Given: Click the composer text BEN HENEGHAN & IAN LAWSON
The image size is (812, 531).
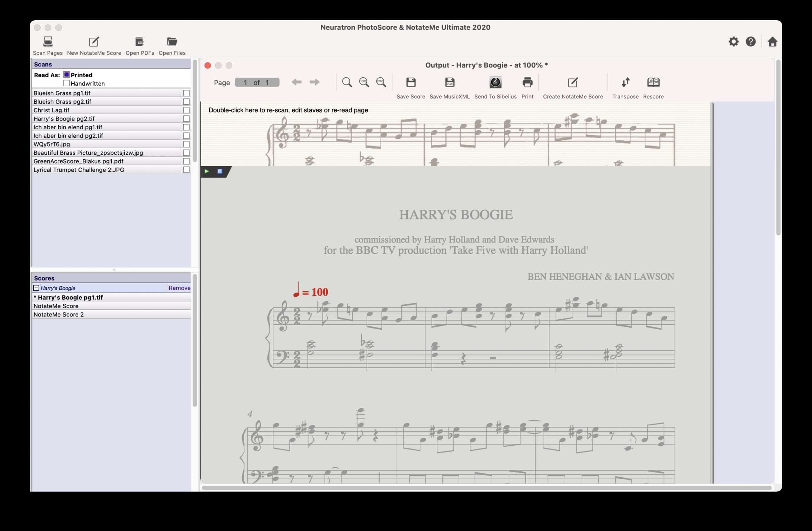Looking at the screenshot, I should click(600, 276).
